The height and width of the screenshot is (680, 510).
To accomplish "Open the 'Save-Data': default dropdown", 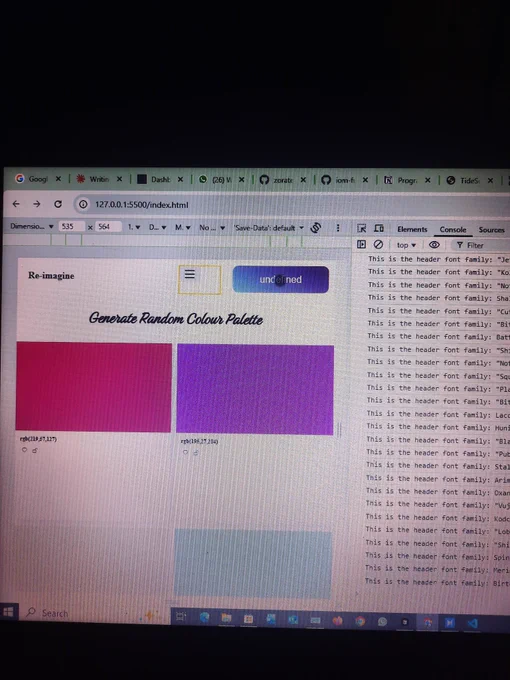I will click(x=269, y=228).
